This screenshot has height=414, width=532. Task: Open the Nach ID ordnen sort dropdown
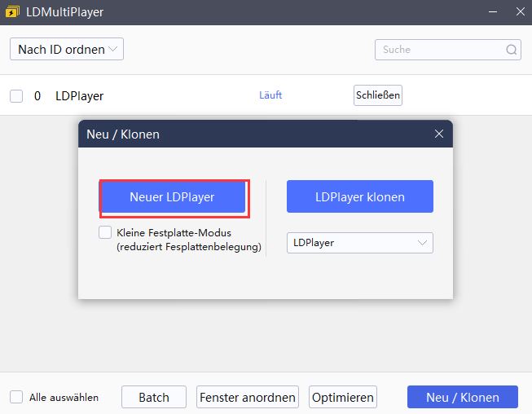67,49
